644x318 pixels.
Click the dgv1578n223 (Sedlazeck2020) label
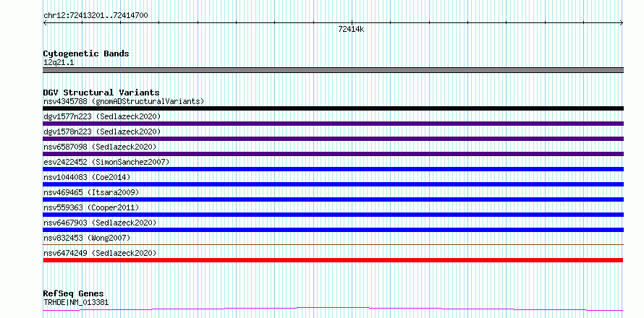coord(102,132)
